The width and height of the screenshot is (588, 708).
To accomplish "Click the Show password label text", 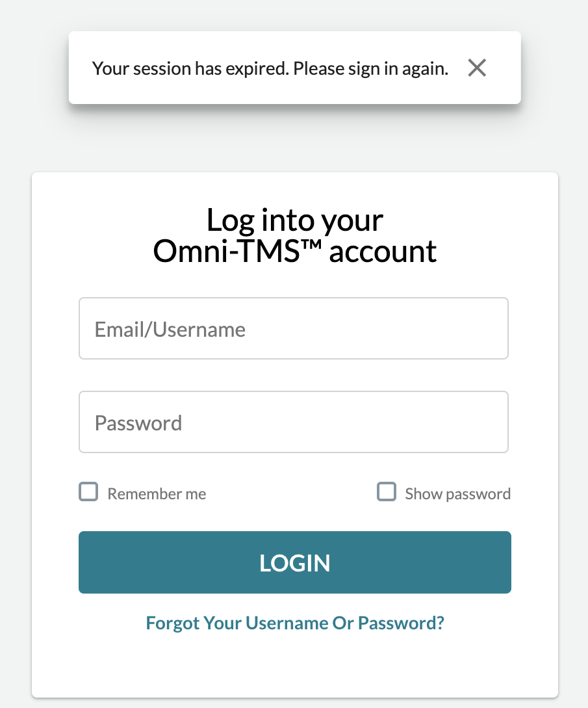I will click(457, 493).
